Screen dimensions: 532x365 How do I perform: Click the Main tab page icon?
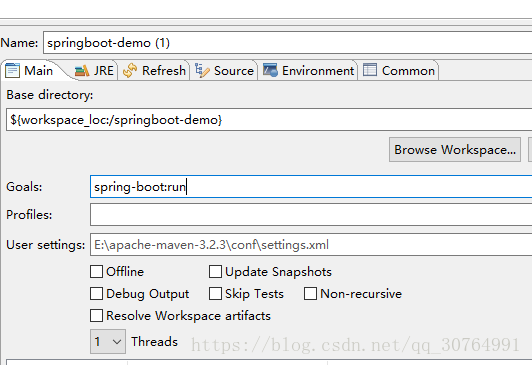pyautogui.click(x=13, y=71)
